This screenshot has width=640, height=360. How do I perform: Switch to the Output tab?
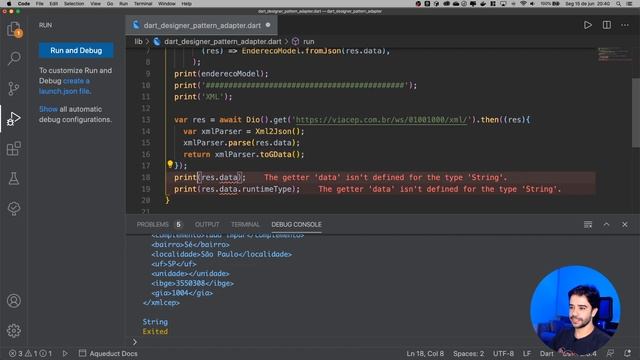(207, 224)
